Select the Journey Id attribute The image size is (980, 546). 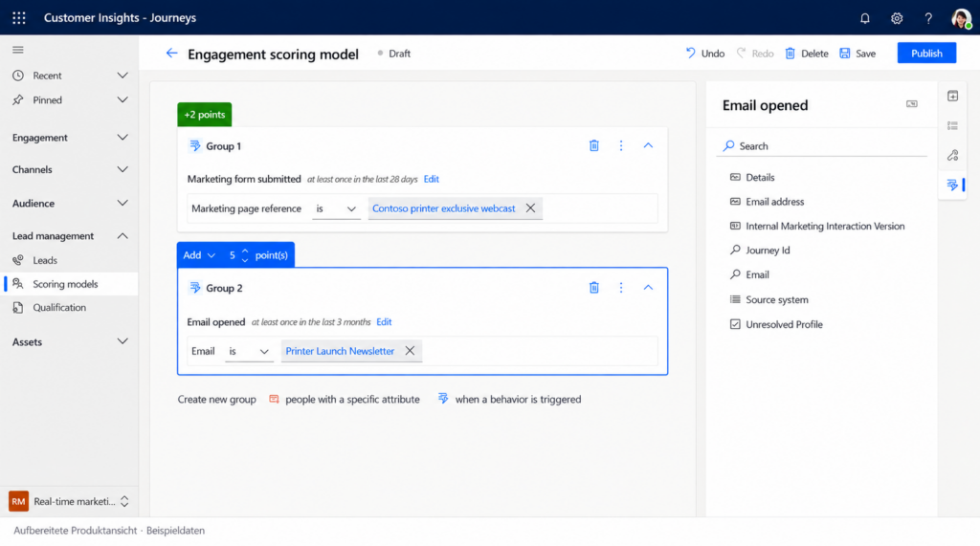pos(760,250)
